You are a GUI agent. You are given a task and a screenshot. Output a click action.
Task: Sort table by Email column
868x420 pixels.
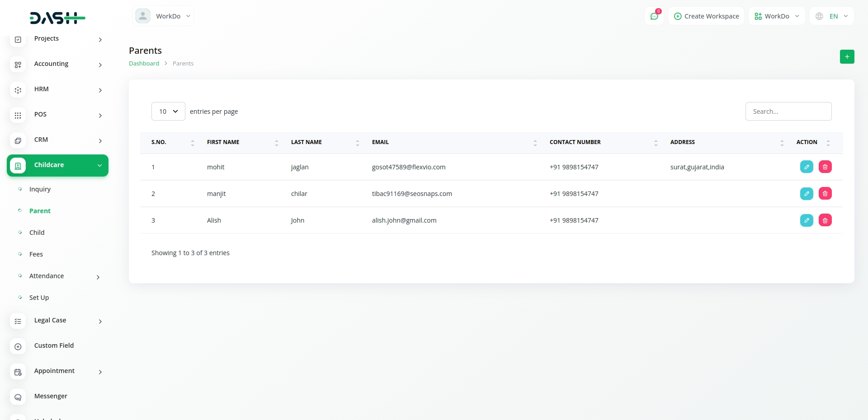point(380,142)
